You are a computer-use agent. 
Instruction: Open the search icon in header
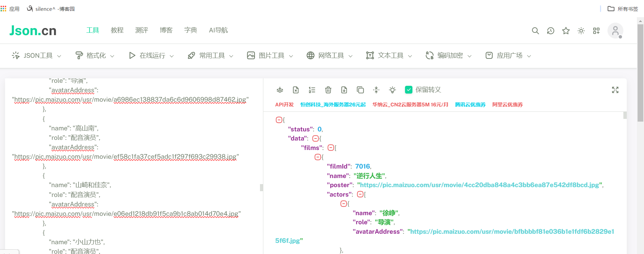535,31
